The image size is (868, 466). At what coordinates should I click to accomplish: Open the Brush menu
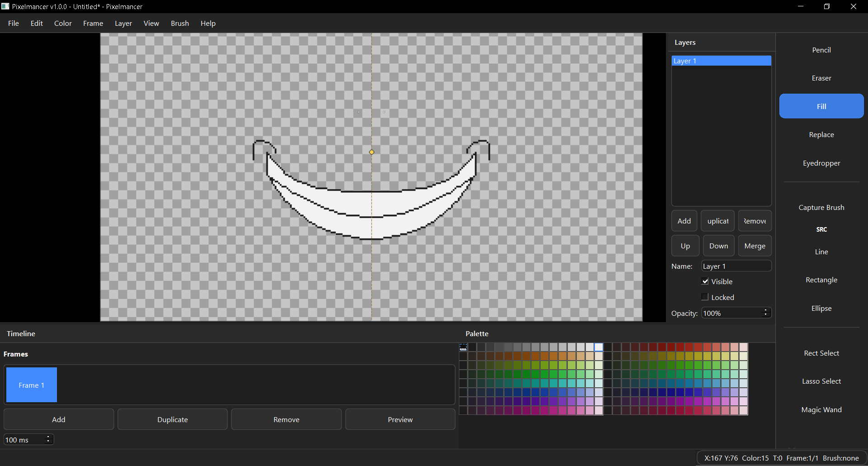[x=179, y=24]
